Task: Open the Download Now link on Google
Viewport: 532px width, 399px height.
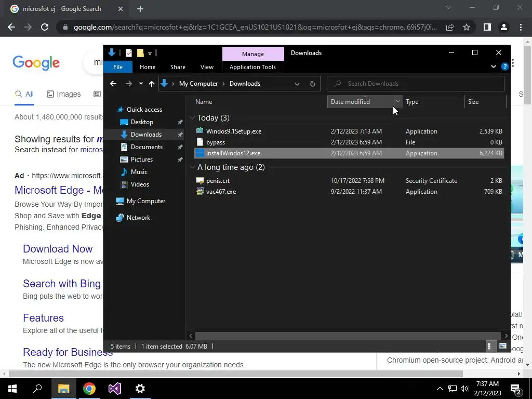Action: tap(58, 249)
